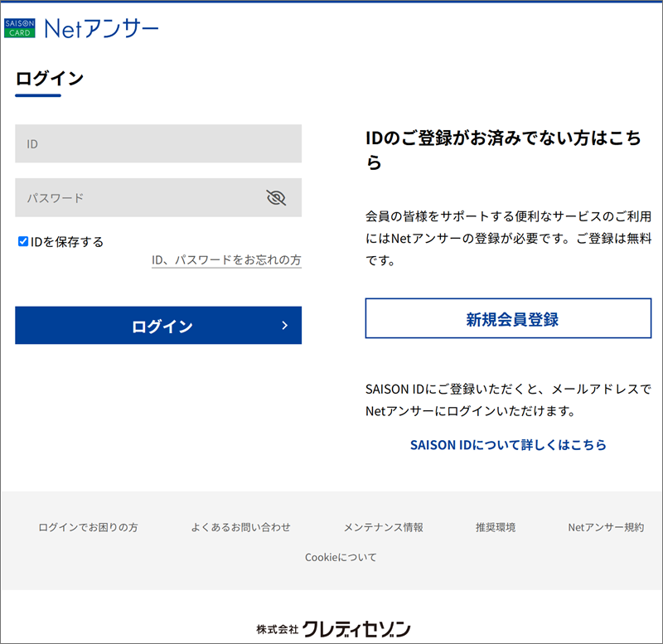Viewport: 663px width, 644px height.
Task: Uncheck the IDを保存する checkbox
Action: pyautogui.click(x=23, y=241)
